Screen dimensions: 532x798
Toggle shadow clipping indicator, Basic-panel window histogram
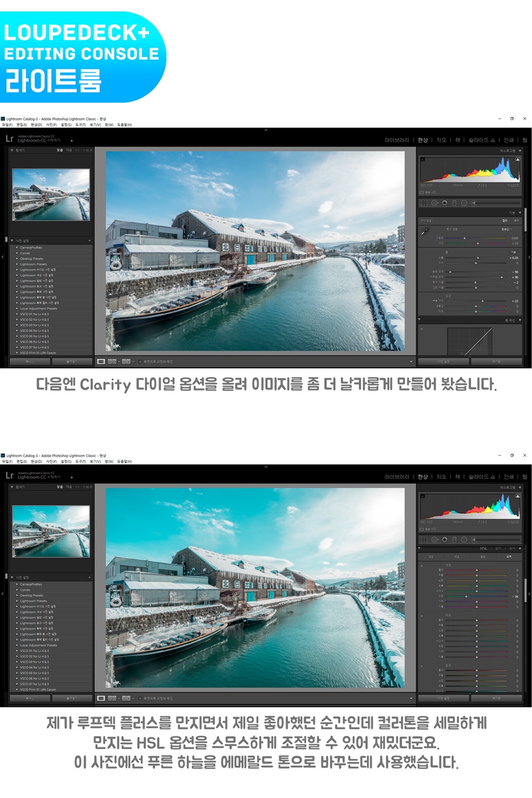point(422,159)
